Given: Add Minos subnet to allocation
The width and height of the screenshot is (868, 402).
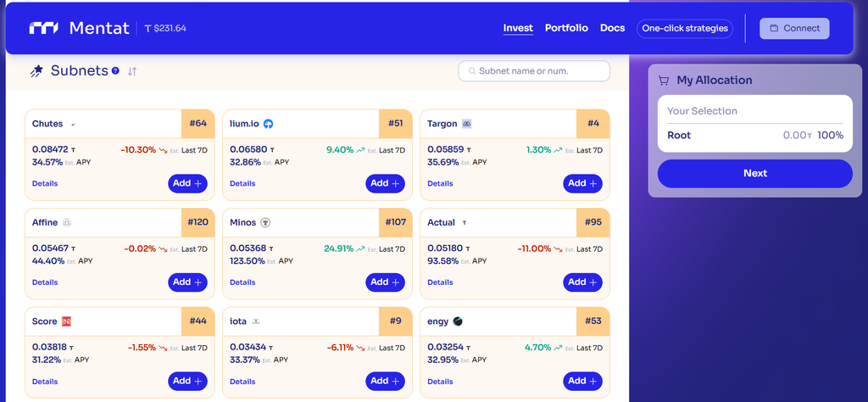Looking at the screenshot, I should 386,282.
